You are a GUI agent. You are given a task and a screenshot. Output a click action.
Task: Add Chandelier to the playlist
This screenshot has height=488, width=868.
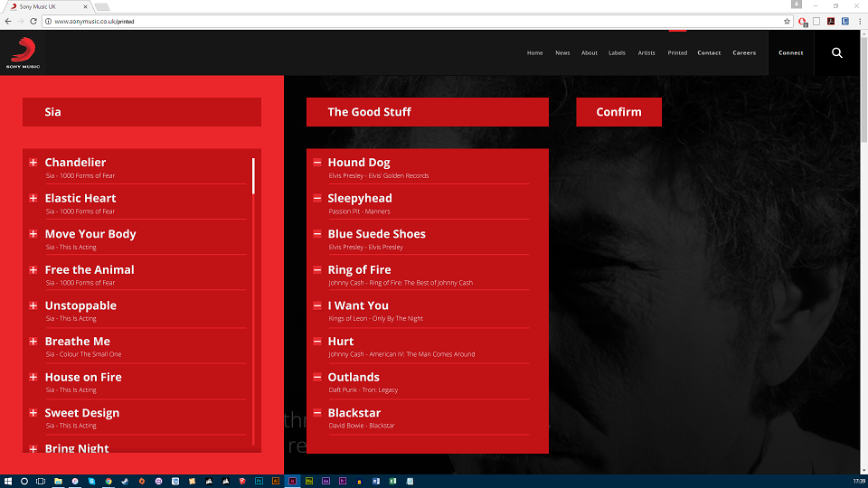[33, 162]
